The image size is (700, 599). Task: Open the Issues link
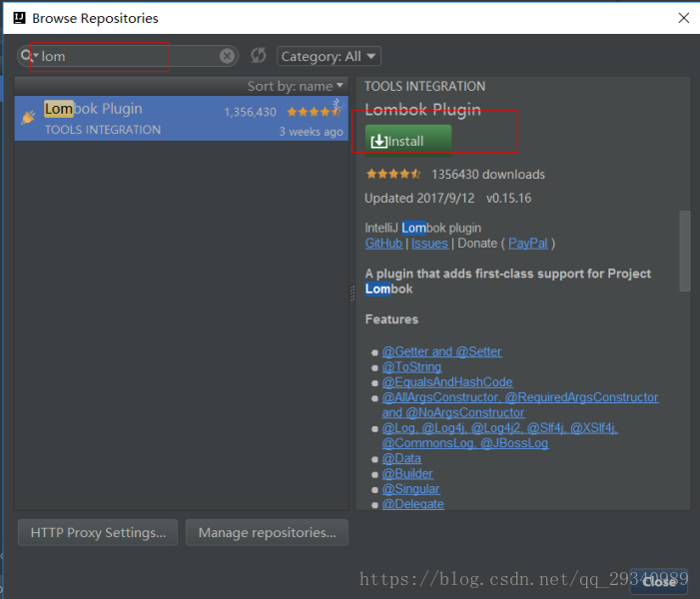click(429, 244)
